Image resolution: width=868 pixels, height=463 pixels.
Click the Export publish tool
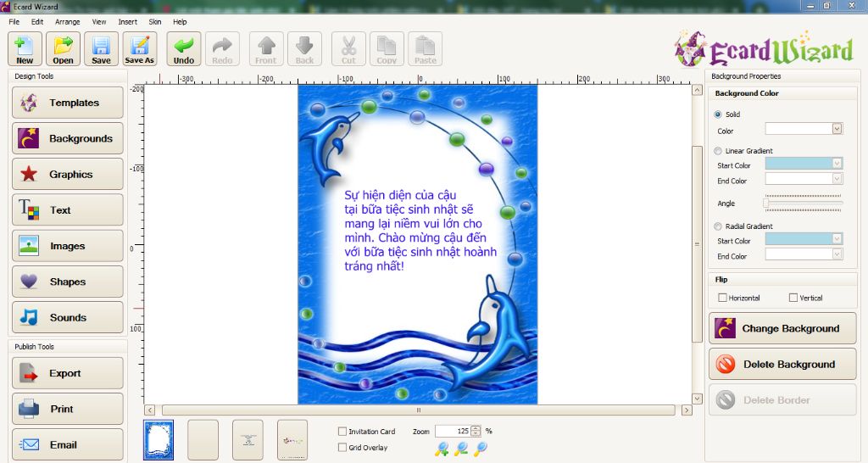click(68, 373)
